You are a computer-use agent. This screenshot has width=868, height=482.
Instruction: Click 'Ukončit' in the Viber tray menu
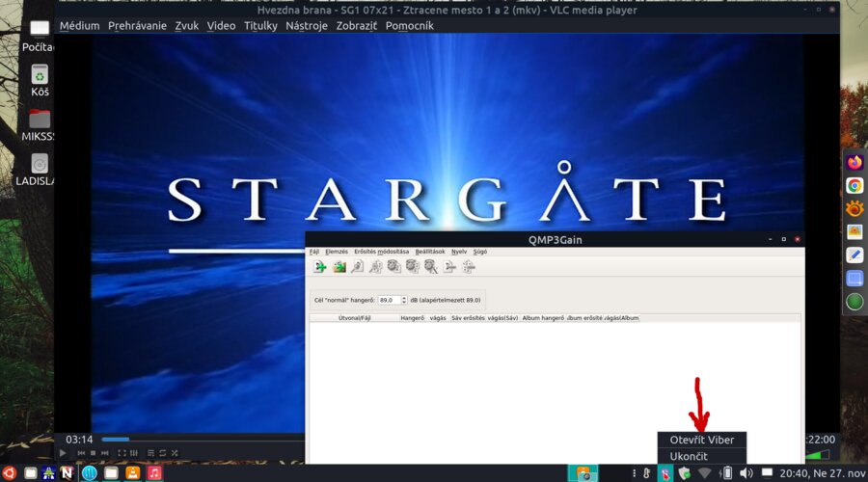(x=689, y=456)
